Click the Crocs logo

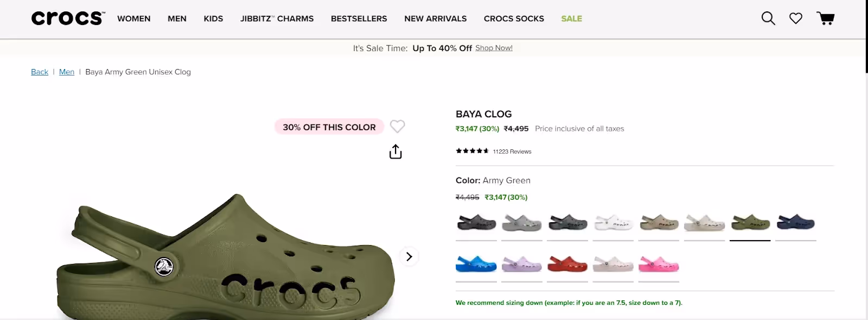tap(66, 17)
